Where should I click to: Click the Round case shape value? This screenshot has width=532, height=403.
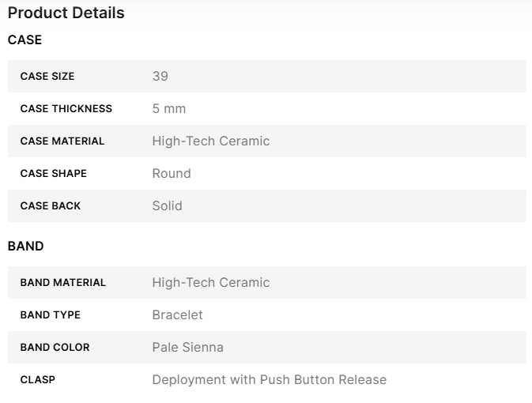tap(172, 174)
